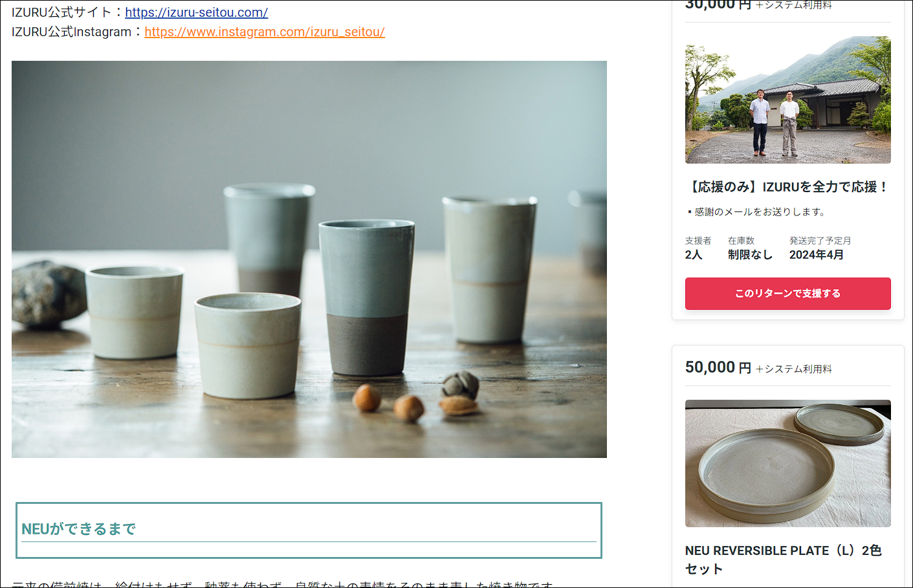Open the '【応援のみ】IZURUを全力で応援！' reward title

788,187
